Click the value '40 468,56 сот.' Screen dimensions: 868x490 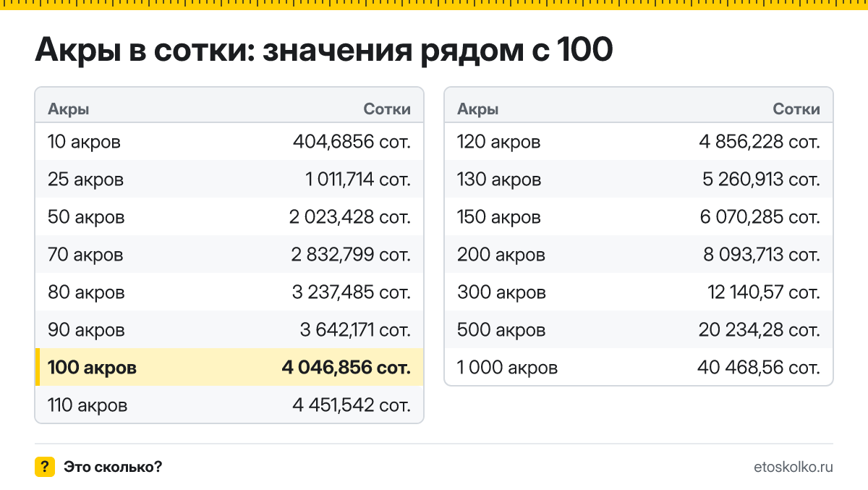tap(759, 367)
